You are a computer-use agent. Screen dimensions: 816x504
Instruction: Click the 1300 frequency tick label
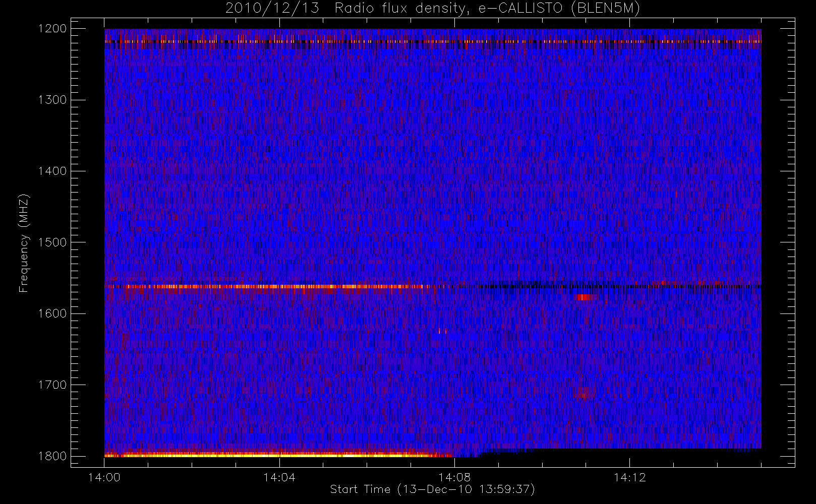coord(52,100)
